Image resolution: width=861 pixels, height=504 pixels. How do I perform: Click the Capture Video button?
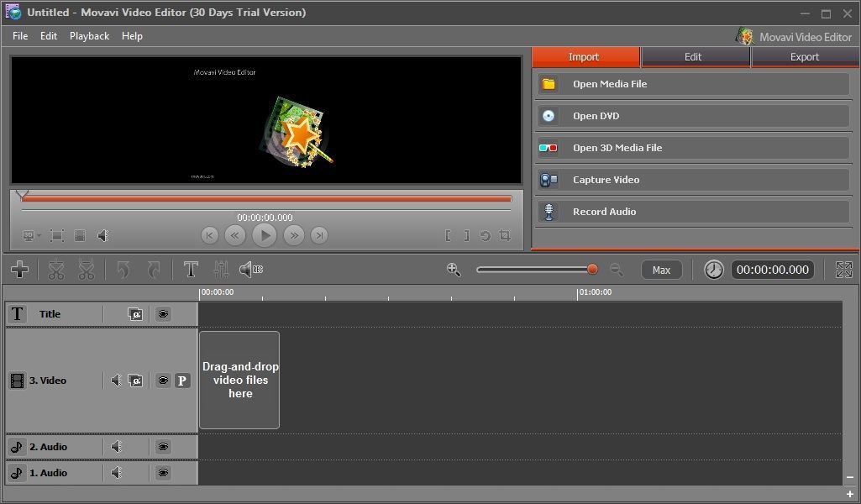[x=692, y=179]
